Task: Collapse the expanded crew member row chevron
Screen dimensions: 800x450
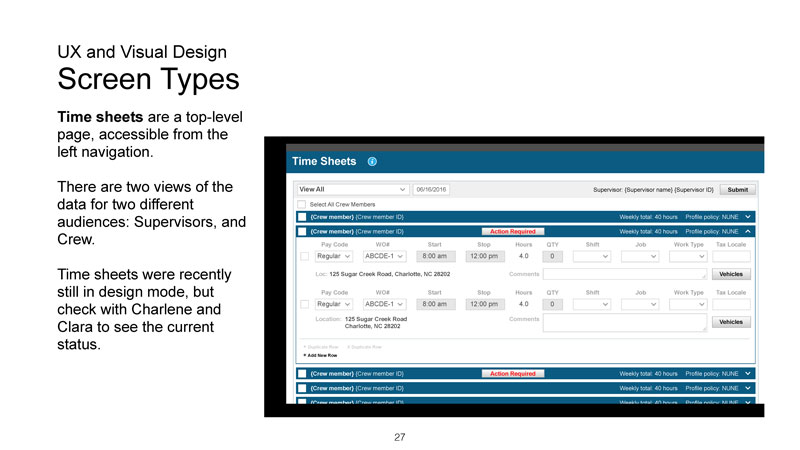Action: [x=750, y=232]
